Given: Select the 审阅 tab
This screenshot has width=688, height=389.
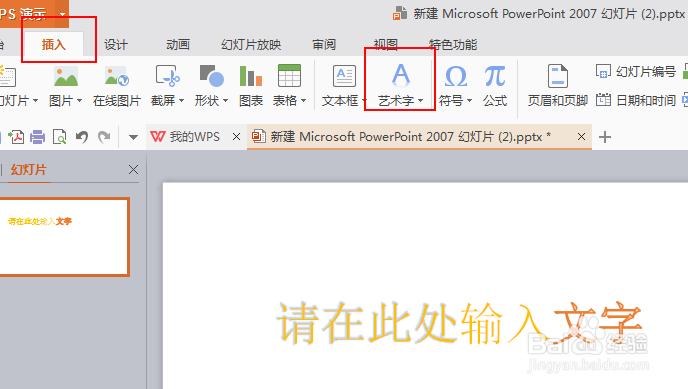Looking at the screenshot, I should pos(324,44).
